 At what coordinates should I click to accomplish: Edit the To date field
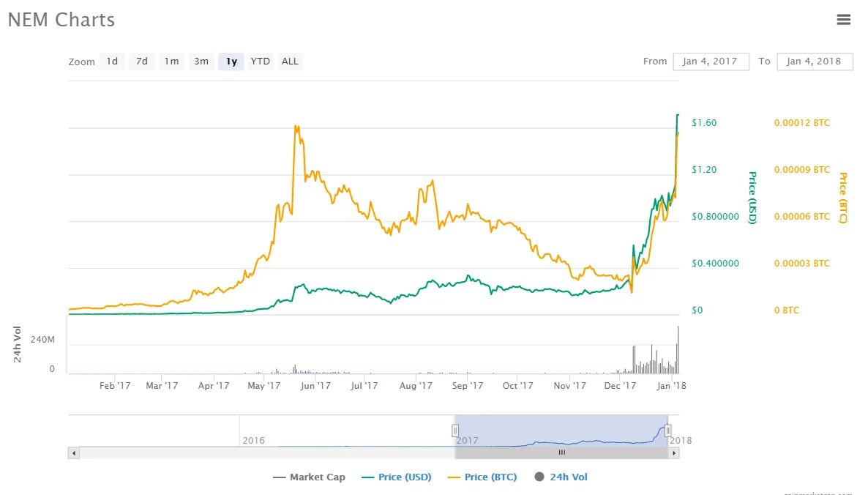815,62
